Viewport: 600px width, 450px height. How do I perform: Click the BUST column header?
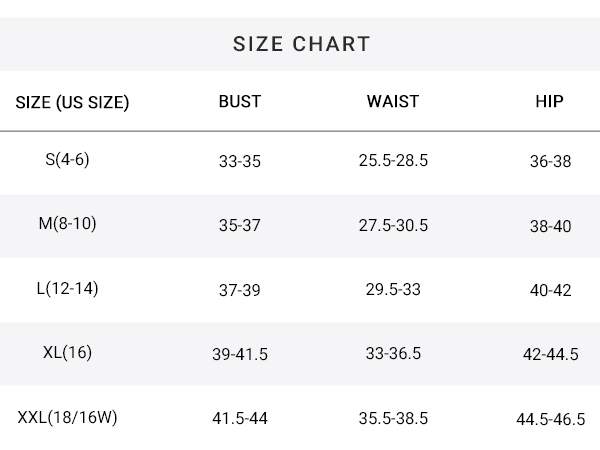(240, 101)
